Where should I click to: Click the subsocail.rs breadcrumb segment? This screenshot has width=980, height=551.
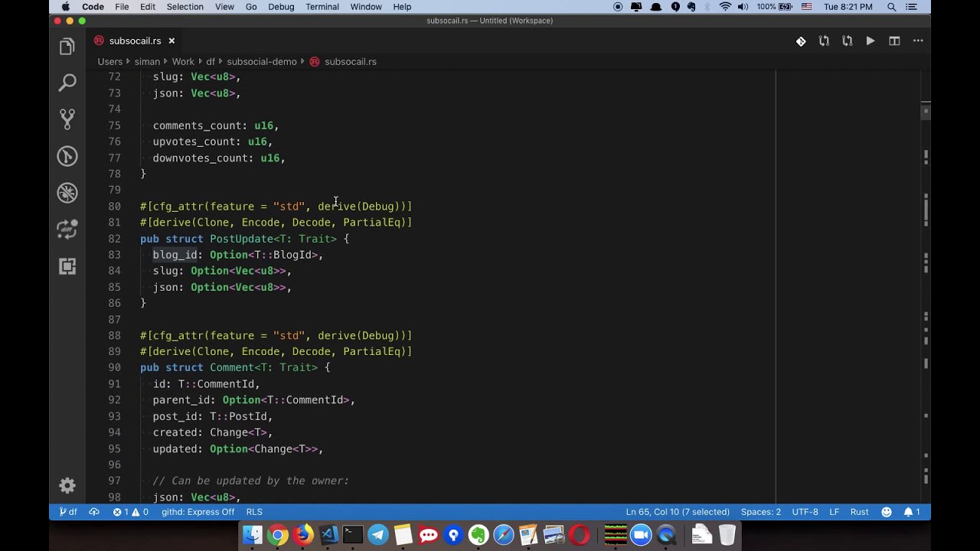point(350,61)
